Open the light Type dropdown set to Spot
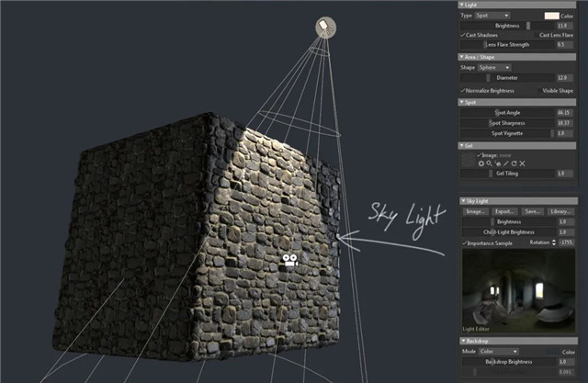 tap(493, 16)
